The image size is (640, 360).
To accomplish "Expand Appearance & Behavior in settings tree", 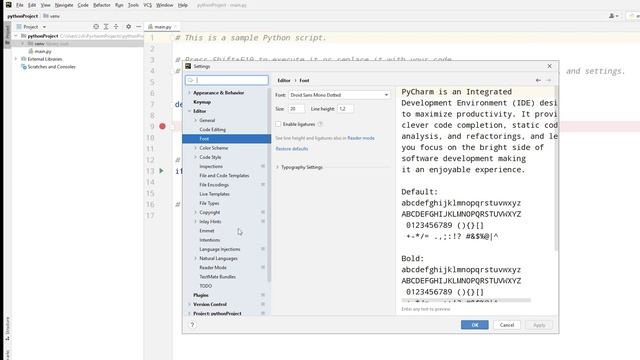I will coord(189,93).
